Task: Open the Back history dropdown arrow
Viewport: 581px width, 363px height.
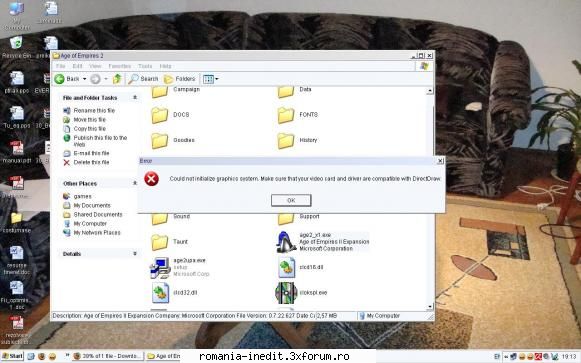Action: click(84, 79)
